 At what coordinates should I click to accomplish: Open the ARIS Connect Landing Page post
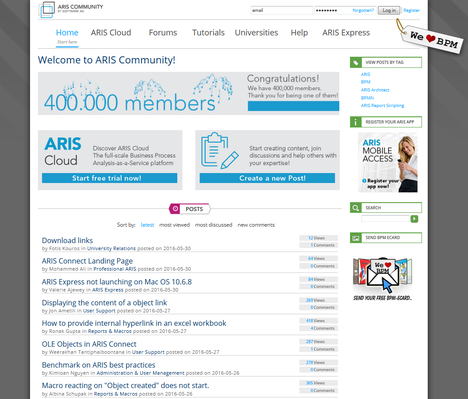pos(87,261)
